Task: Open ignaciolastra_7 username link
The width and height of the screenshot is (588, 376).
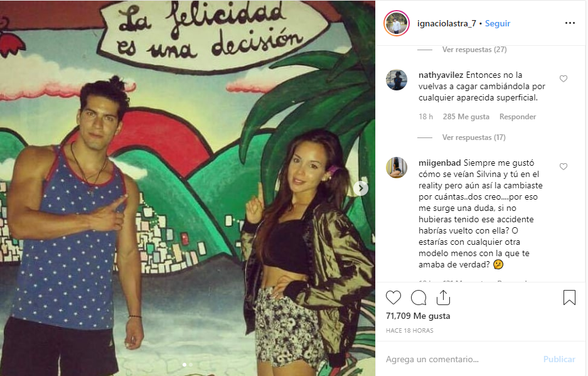Action: tap(446, 23)
